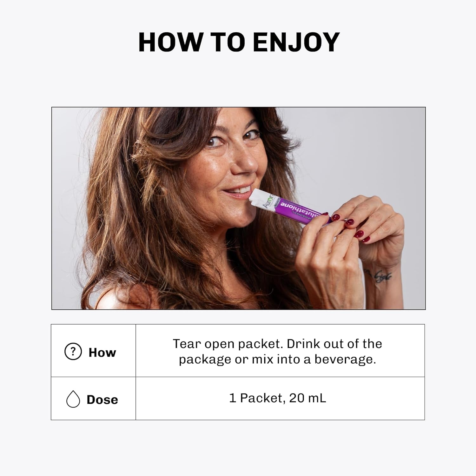Click the water droplet icon beside Dose
Image resolution: width=476 pixels, height=476 pixels.
(x=73, y=399)
